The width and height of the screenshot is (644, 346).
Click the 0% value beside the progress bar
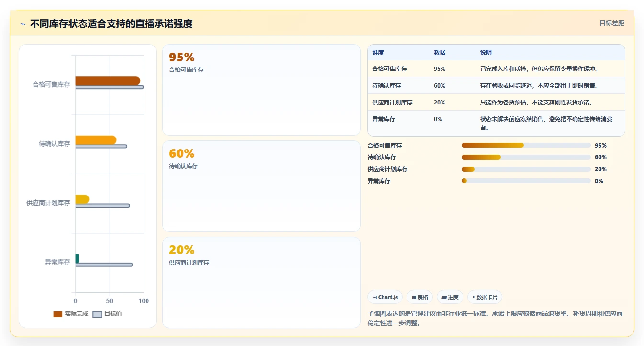(599, 181)
